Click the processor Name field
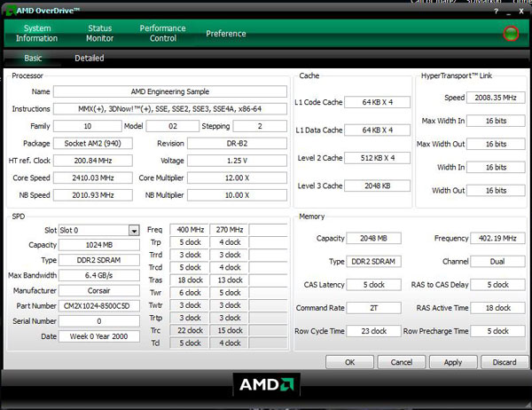532x410 pixels. point(170,91)
